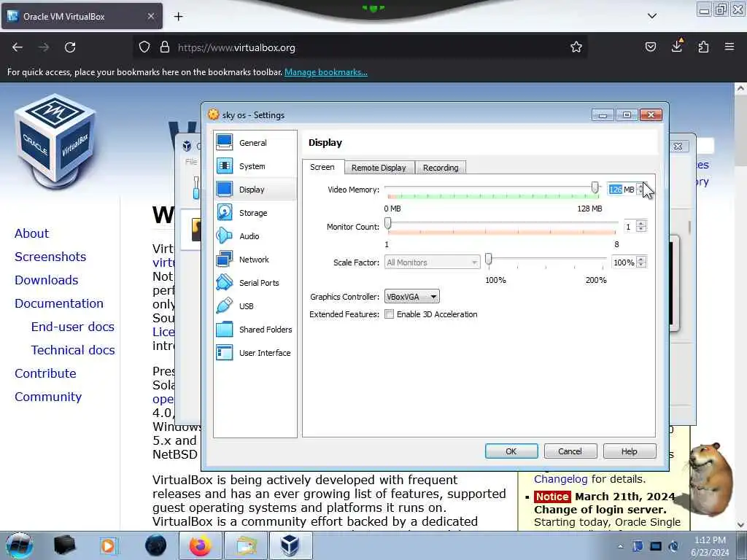Switch to the Remote Display tab
Viewport: 747px width, 560px height.
coord(379,168)
